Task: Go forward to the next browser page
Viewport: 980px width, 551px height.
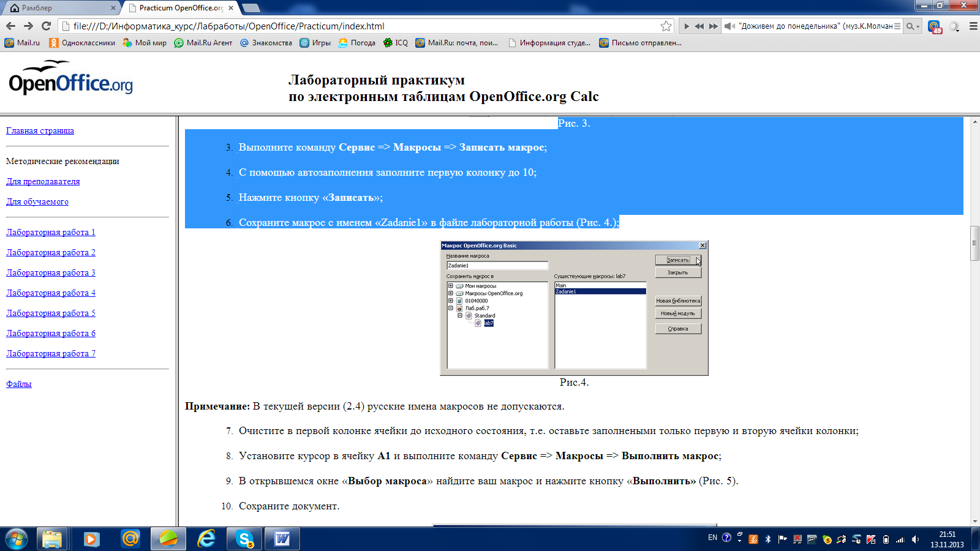Action: coord(28,26)
